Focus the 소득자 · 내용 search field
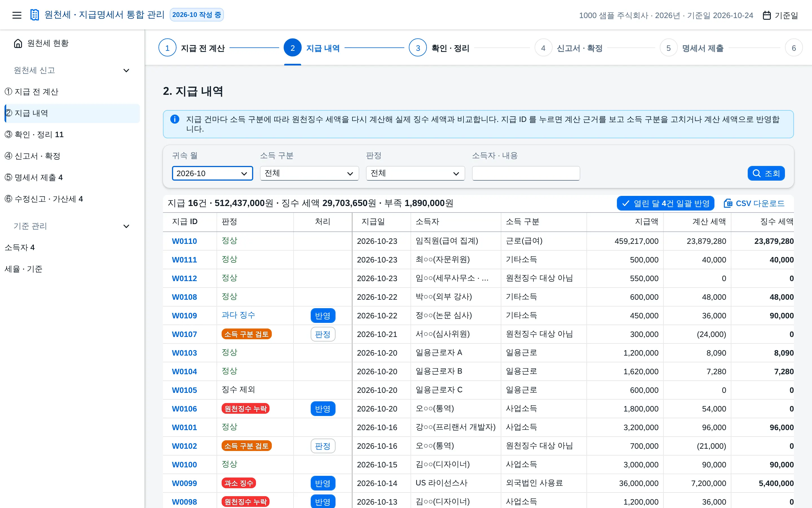The height and width of the screenshot is (508, 812). pyautogui.click(x=526, y=173)
